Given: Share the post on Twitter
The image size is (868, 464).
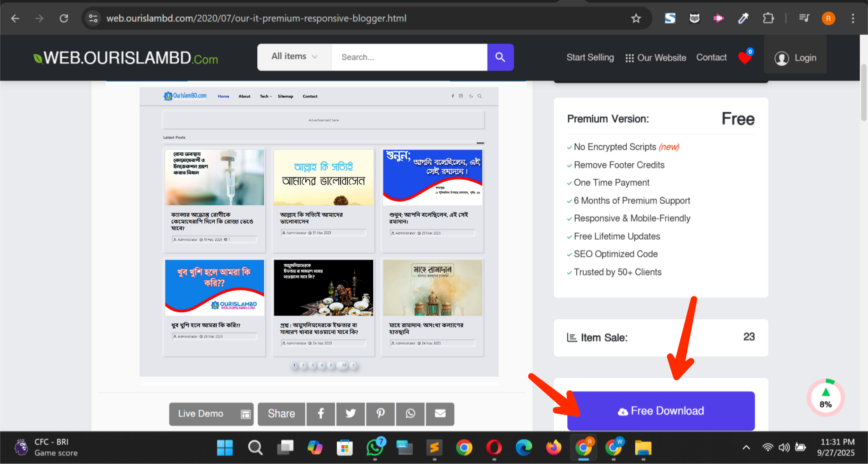Looking at the screenshot, I should [x=350, y=414].
